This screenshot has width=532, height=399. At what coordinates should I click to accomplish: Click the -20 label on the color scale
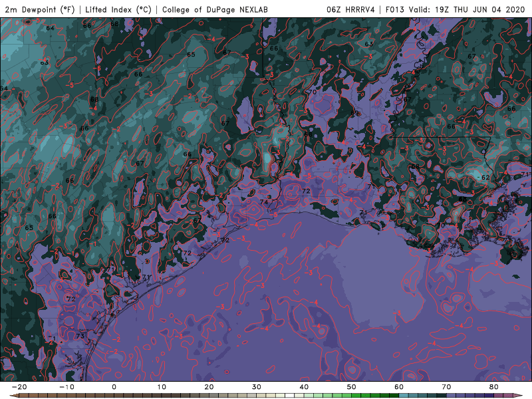click(x=19, y=387)
